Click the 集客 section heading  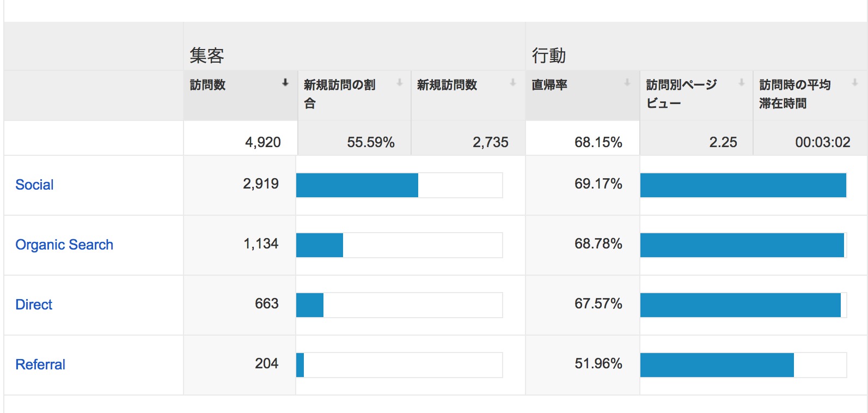point(207,56)
